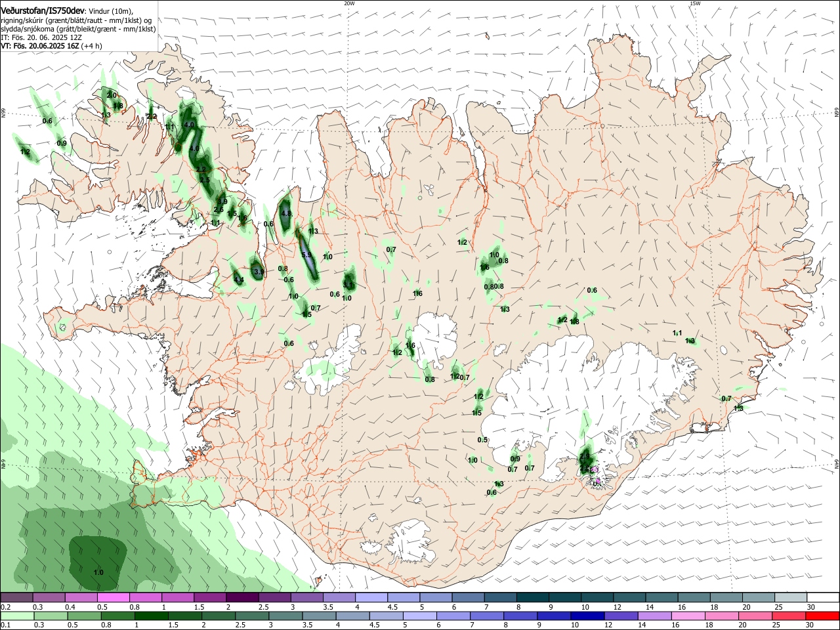Click the 0.9 value west of the Westfjords
Viewport: 840px width, 630px height.
click(62, 144)
